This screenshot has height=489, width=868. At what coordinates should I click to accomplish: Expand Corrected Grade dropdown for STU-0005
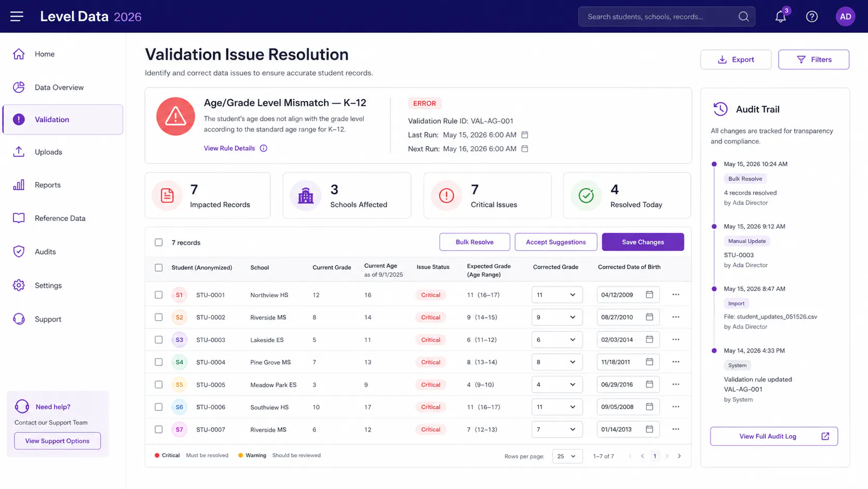[557, 385]
